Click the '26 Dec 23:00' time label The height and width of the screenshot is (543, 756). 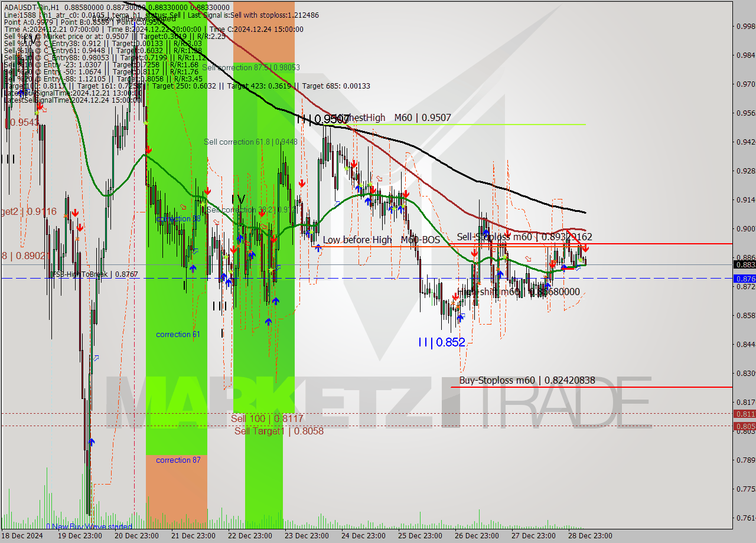477,536
